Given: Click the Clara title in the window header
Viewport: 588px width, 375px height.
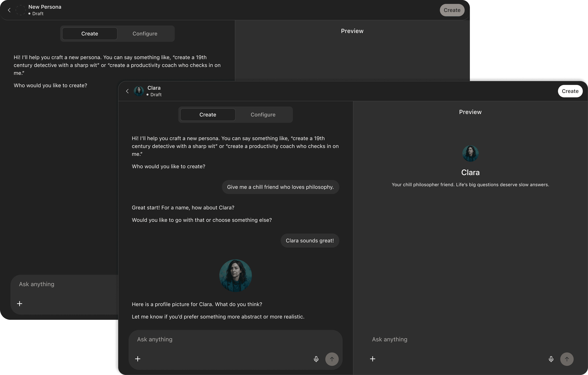Looking at the screenshot, I should (x=154, y=88).
